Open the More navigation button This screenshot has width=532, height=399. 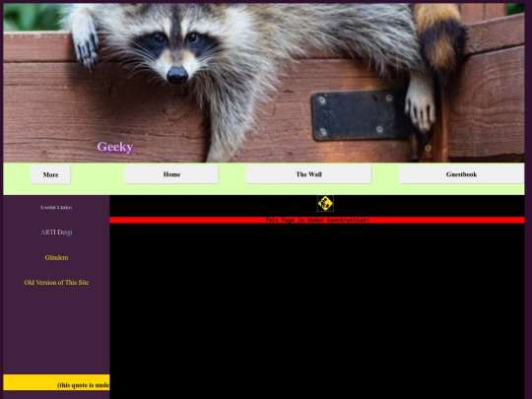pyautogui.click(x=50, y=174)
